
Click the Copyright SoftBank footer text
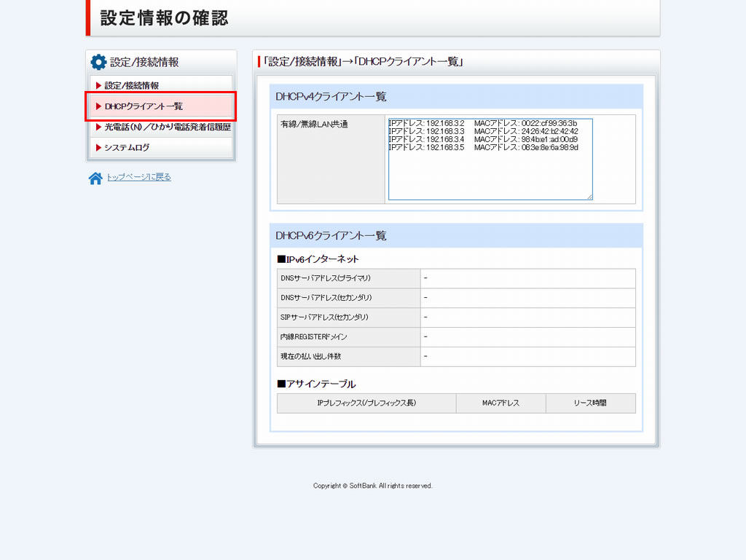[372, 486]
